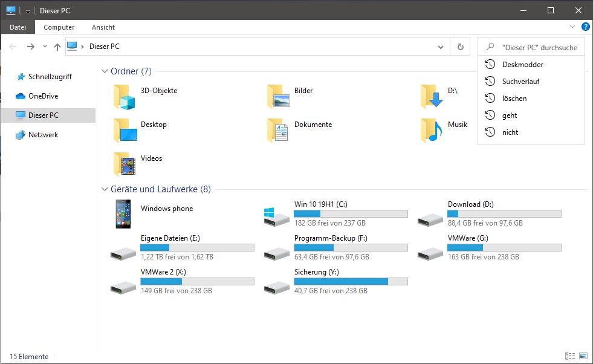Go forward with the forward arrow
The image size is (593, 364).
31,47
